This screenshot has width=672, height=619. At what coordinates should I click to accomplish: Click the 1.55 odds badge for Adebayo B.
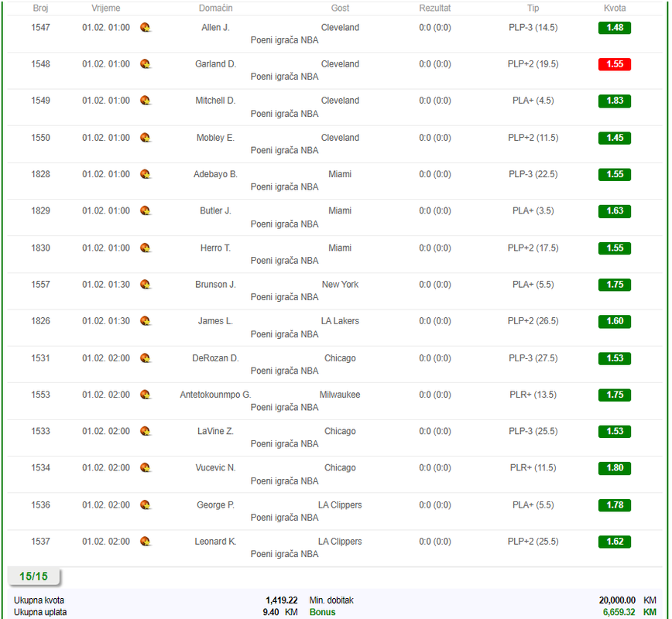[615, 174]
